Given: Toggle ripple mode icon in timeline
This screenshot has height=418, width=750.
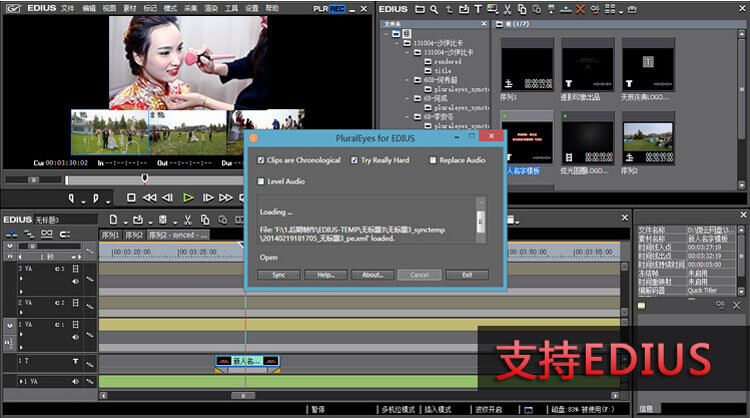Looking at the screenshot, I should [x=29, y=234].
